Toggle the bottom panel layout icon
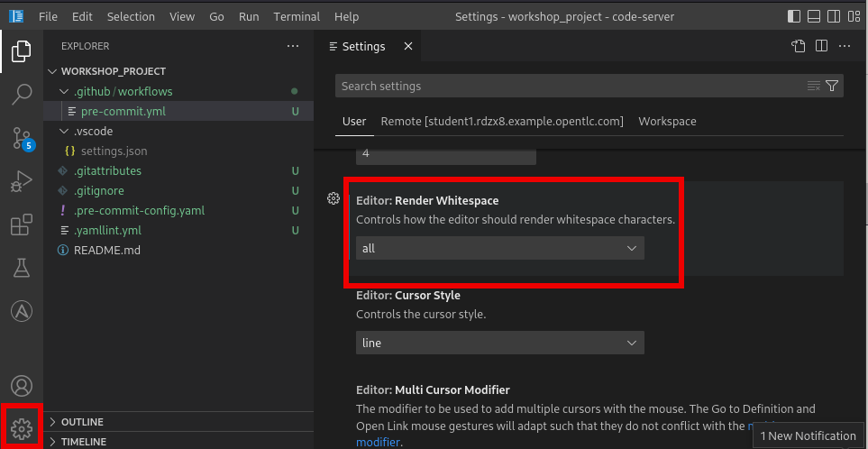 [813, 16]
